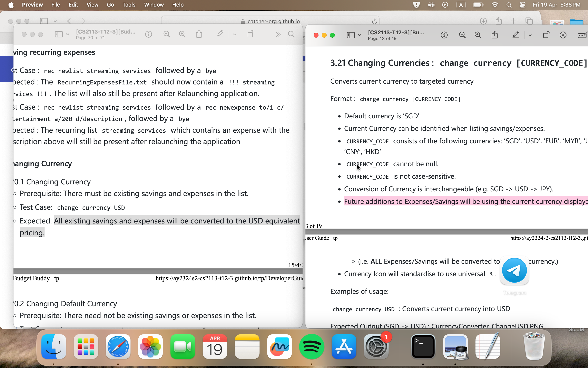Open Share in the left Preview window
Viewport: 588px width, 368px height.
199,34
